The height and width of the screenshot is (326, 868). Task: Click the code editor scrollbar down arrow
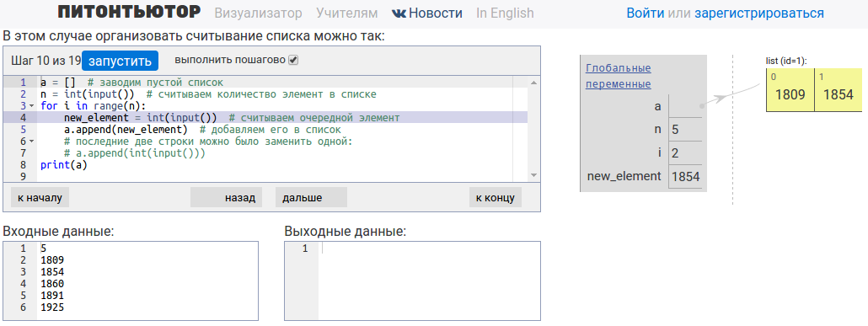tap(533, 175)
